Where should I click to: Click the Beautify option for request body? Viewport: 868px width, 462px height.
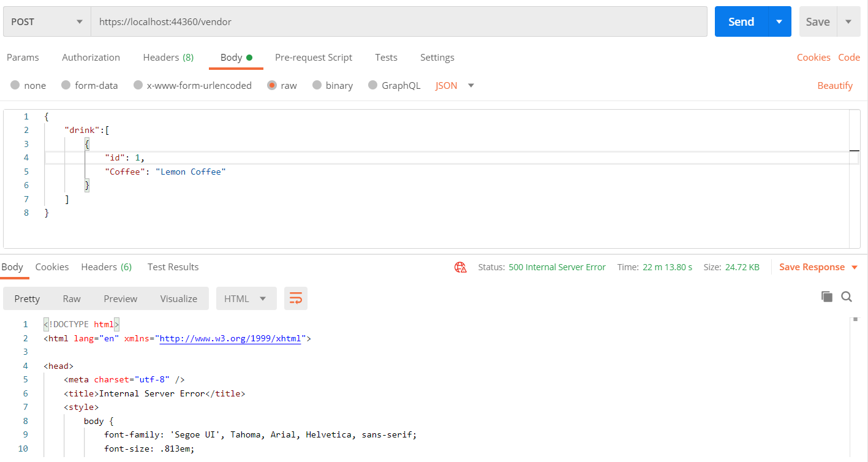coord(835,85)
